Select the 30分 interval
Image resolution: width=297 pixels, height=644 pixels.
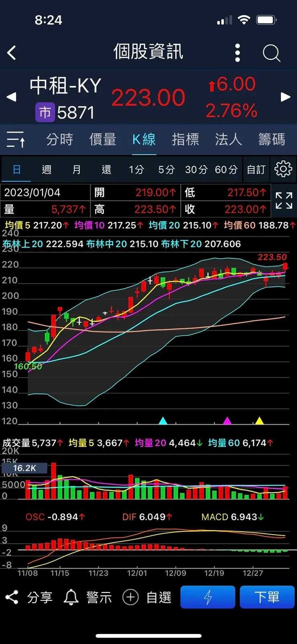196,169
